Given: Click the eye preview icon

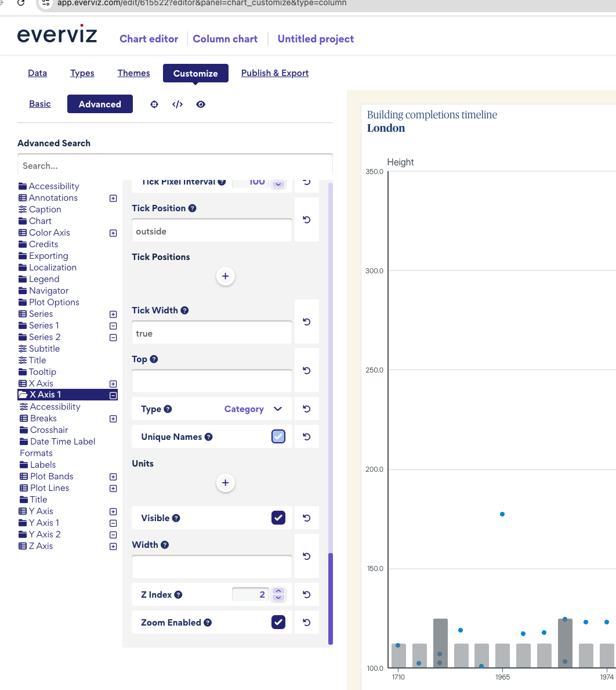Looking at the screenshot, I should click(201, 104).
